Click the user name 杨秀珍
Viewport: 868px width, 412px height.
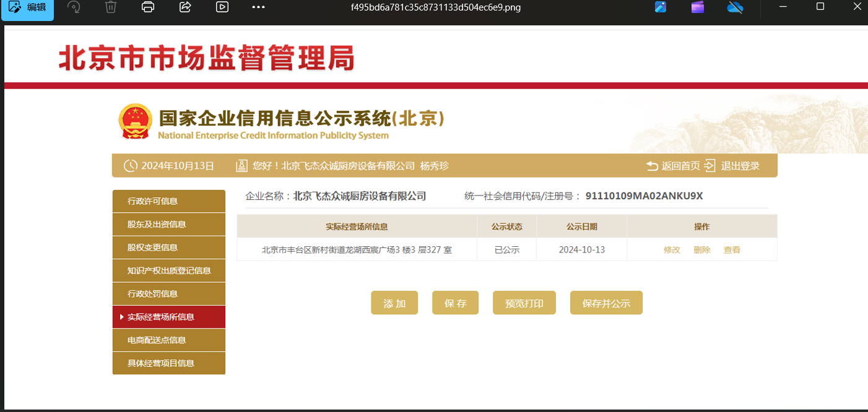coord(434,166)
